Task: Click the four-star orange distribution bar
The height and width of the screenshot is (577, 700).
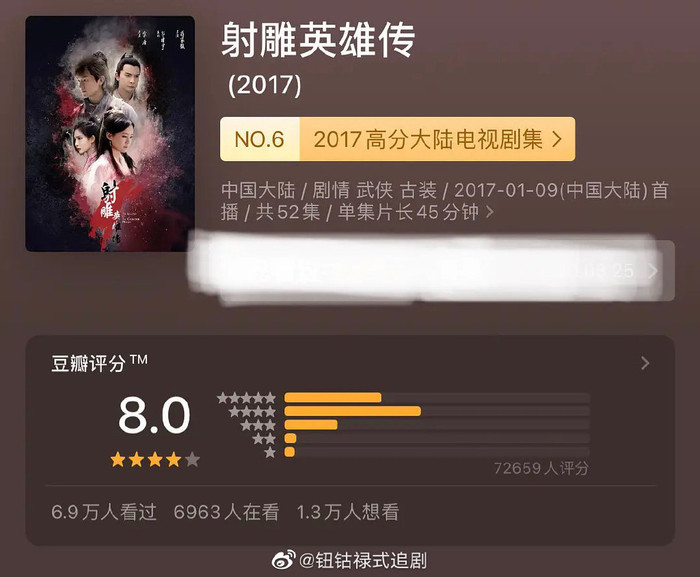Action: click(353, 411)
